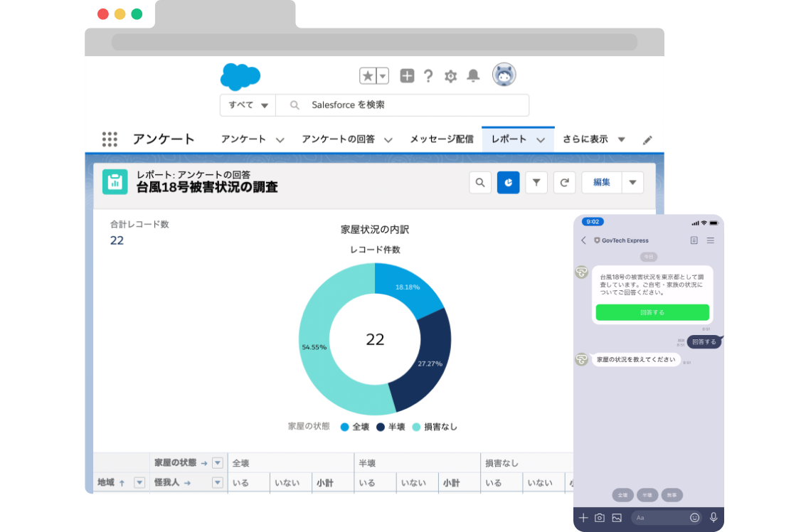Open the report filter panel
Image resolution: width=801 pixels, height=532 pixels.
(x=536, y=182)
